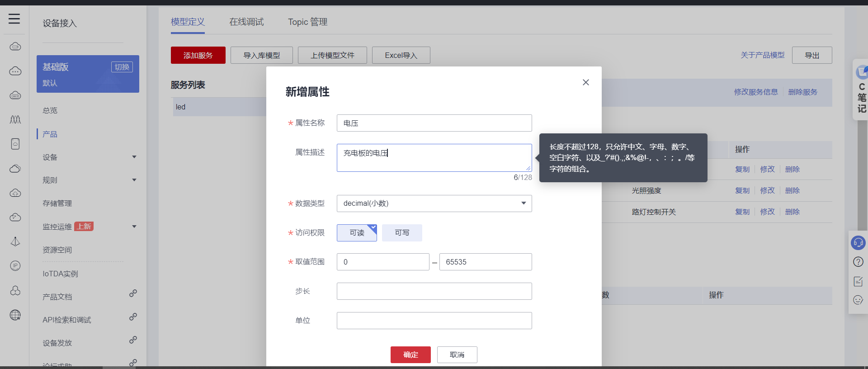Open 总览 in the sidebar
Image resolution: width=868 pixels, height=369 pixels.
tap(50, 110)
